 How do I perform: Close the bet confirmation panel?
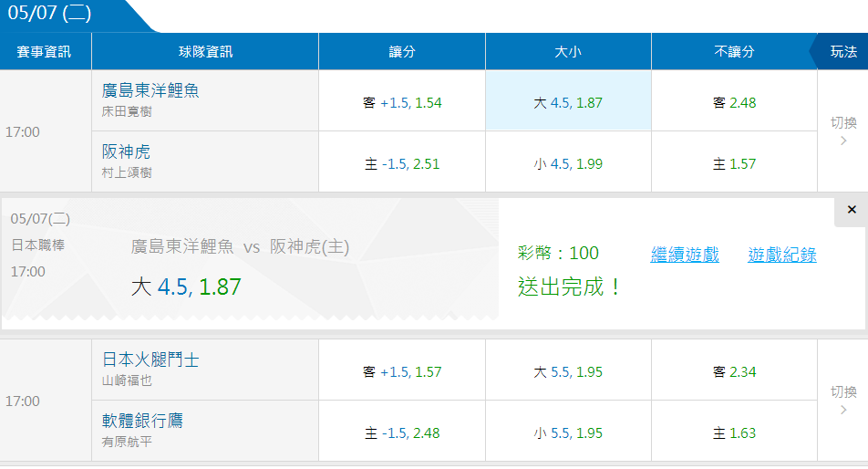(852, 209)
